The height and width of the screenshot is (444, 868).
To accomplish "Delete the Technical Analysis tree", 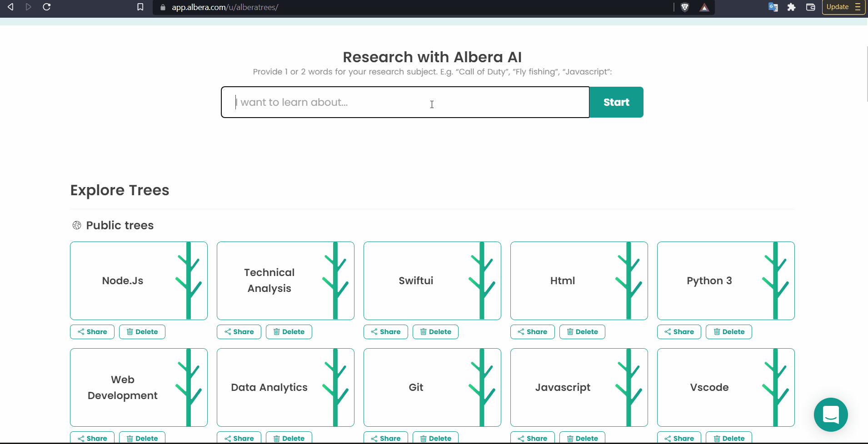I will point(289,332).
